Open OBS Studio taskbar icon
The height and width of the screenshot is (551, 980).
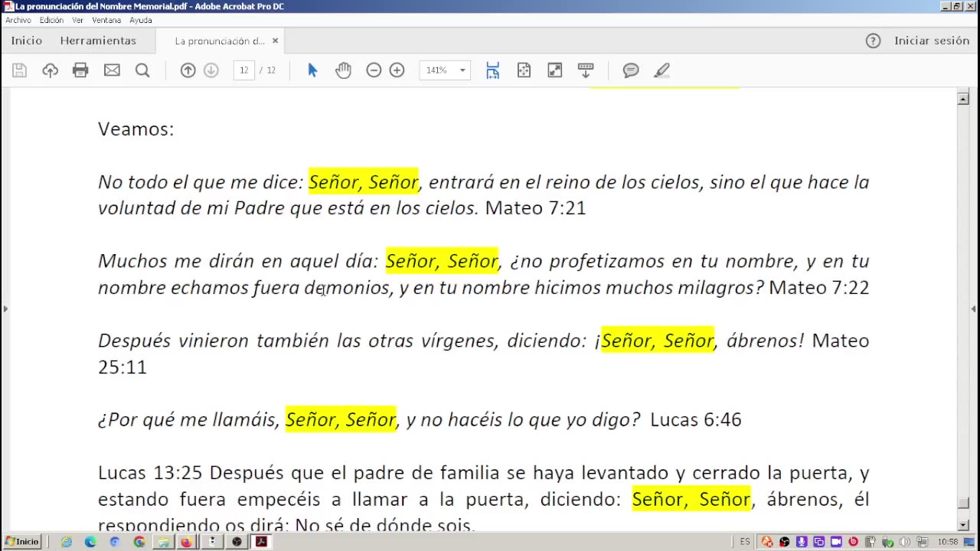[x=237, y=542]
